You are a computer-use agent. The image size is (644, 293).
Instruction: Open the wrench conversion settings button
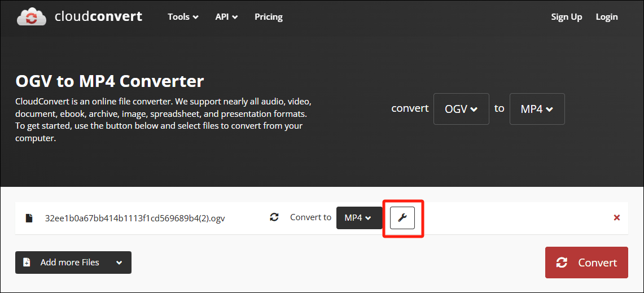click(402, 218)
